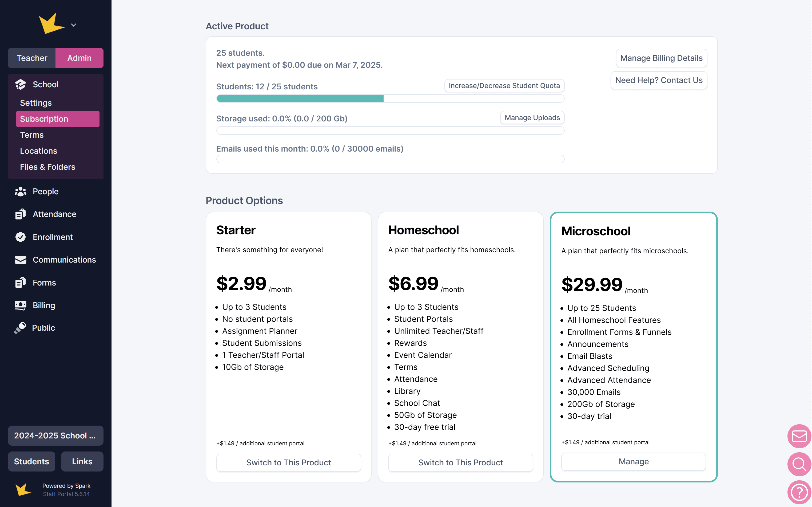The height and width of the screenshot is (507, 812).
Task: Click the Public pin icon in the sidebar
Action: pyautogui.click(x=20, y=328)
